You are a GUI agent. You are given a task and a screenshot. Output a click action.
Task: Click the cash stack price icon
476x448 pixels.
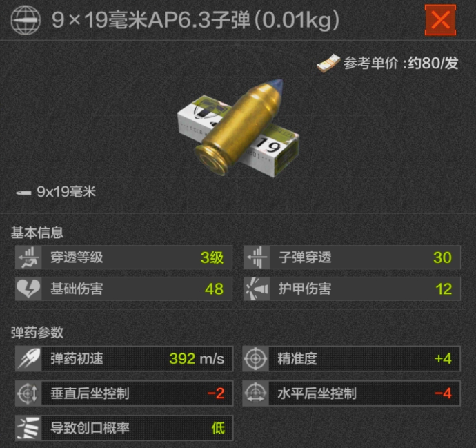click(x=328, y=64)
